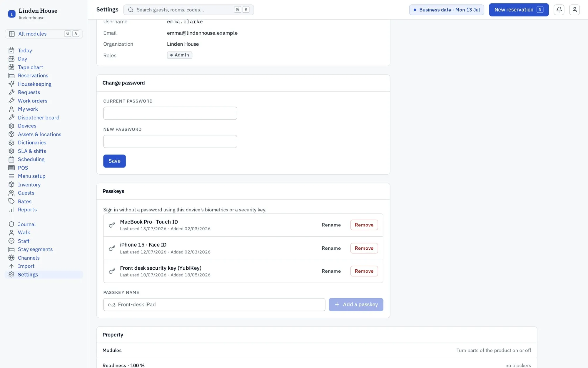
Task: Open the Modules property row
Action: pos(317,350)
